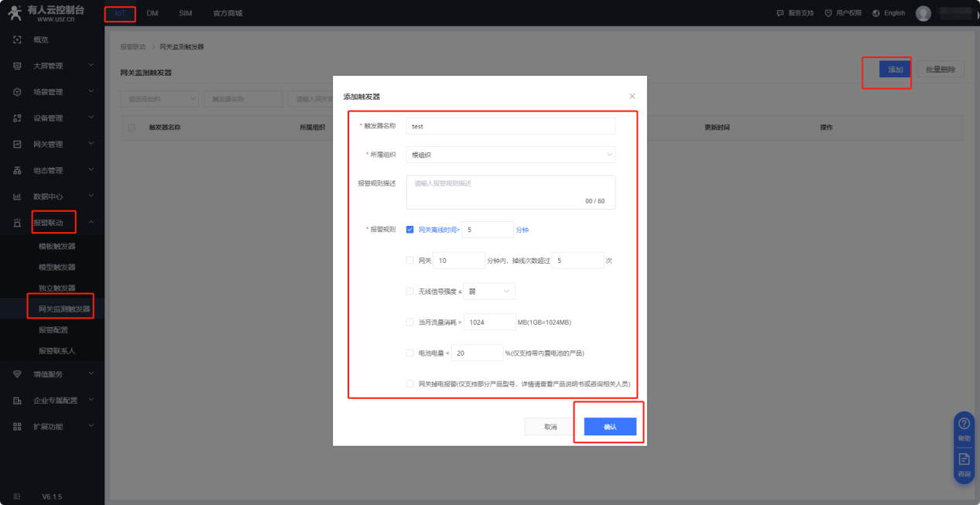980x505 pixels.
Task: Click the English language globe icon
Action: [x=876, y=13]
